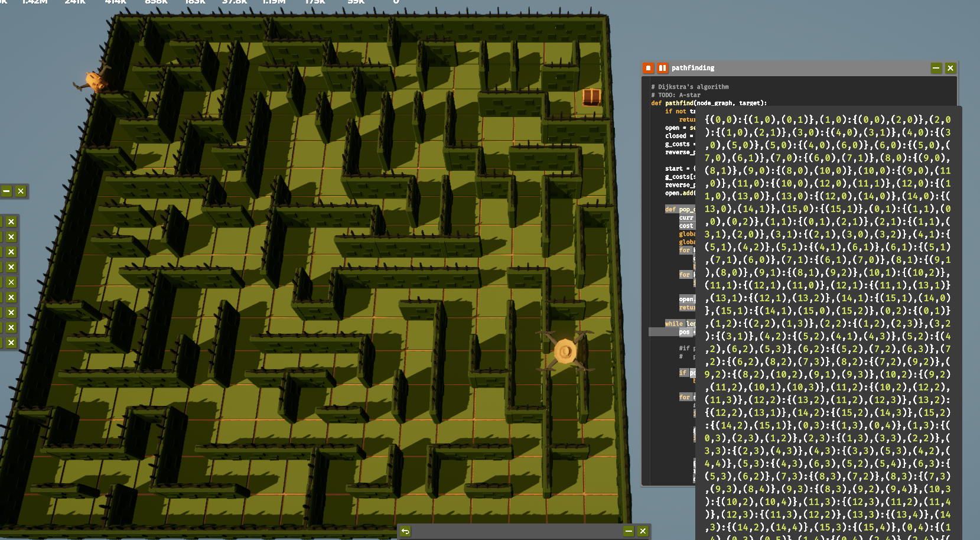This screenshot has height=540, width=980.
Task: Click the back arrow in the bottom window
Action: (405, 531)
